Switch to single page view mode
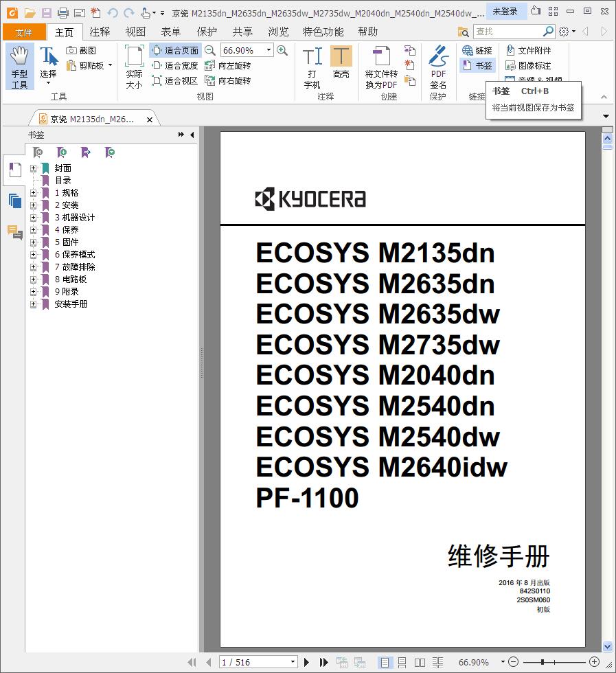This screenshot has height=673, width=616. click(385, 662)
